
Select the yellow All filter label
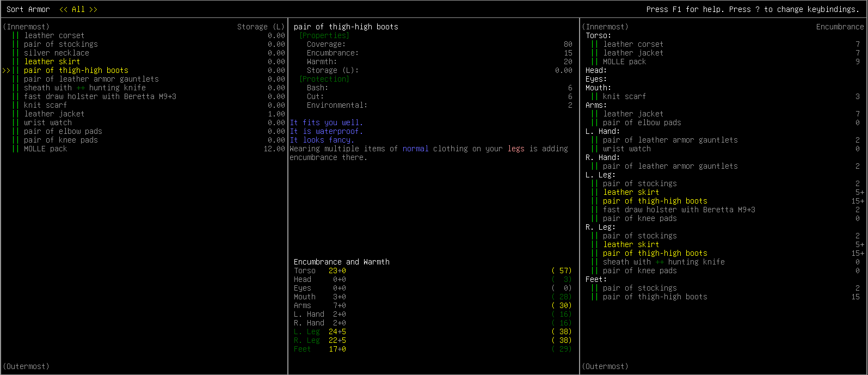coord(78,9)
